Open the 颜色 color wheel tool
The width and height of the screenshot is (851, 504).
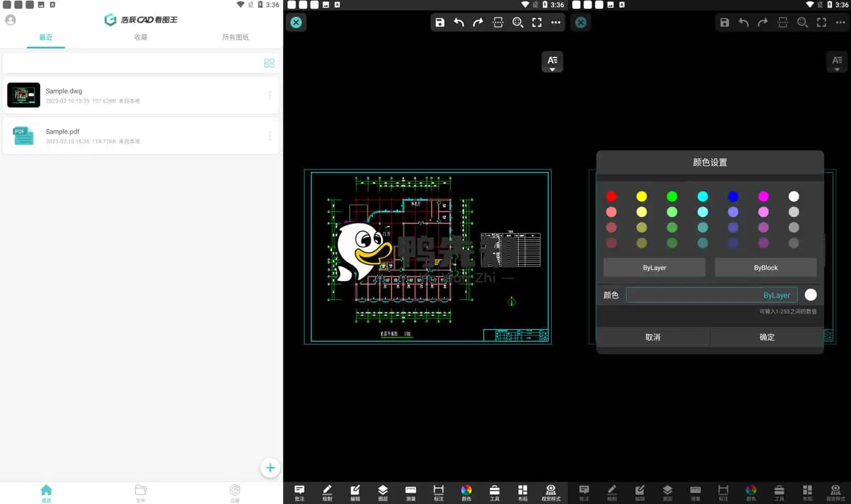466,492
